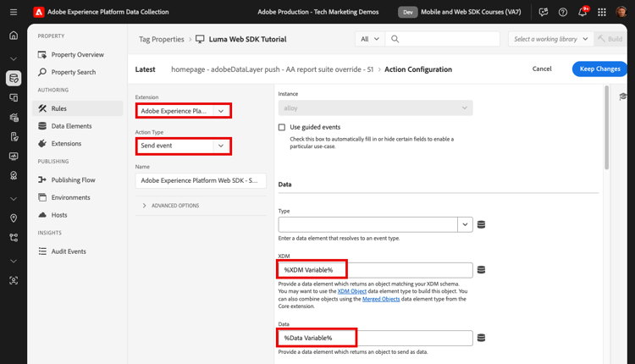Click the Keep Changes button
635x364 pixels.
(599, 69)
